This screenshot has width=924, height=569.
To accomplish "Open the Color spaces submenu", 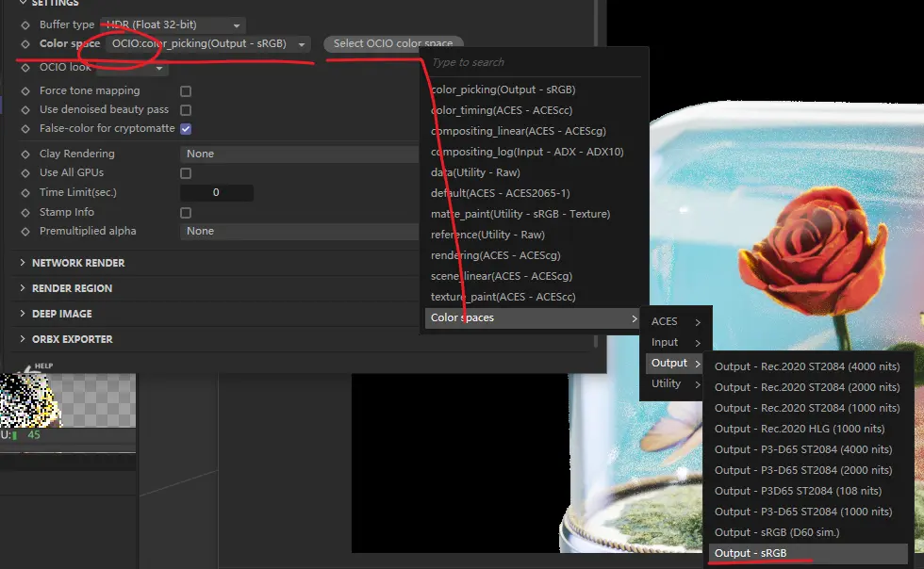I will click(533, 318).
